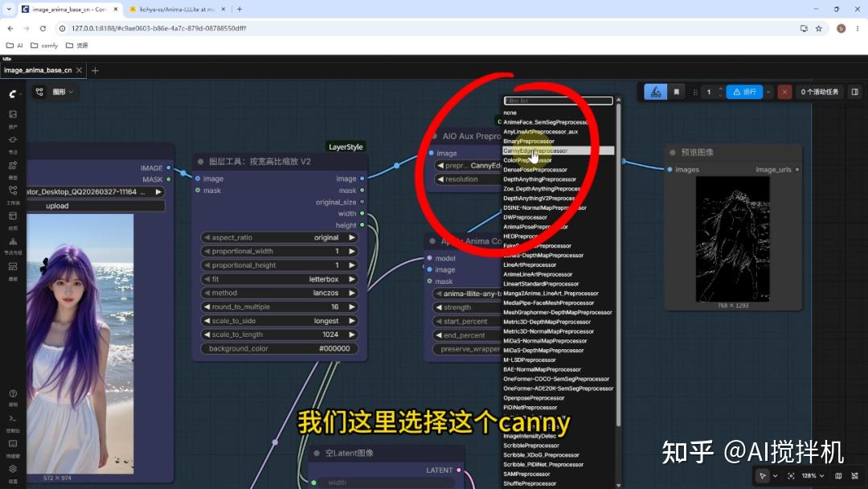Click the 0个活动任务 queue button

819,92
